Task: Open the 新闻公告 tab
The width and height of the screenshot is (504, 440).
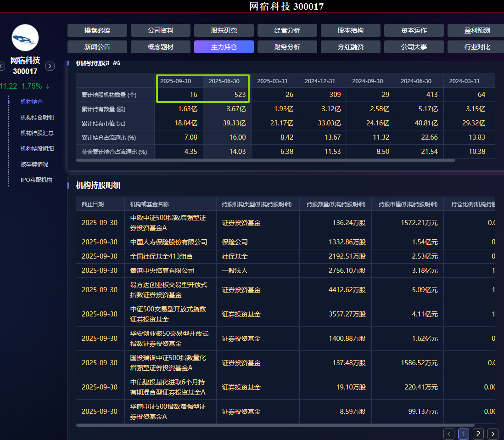Action: (x=97, y=47)
